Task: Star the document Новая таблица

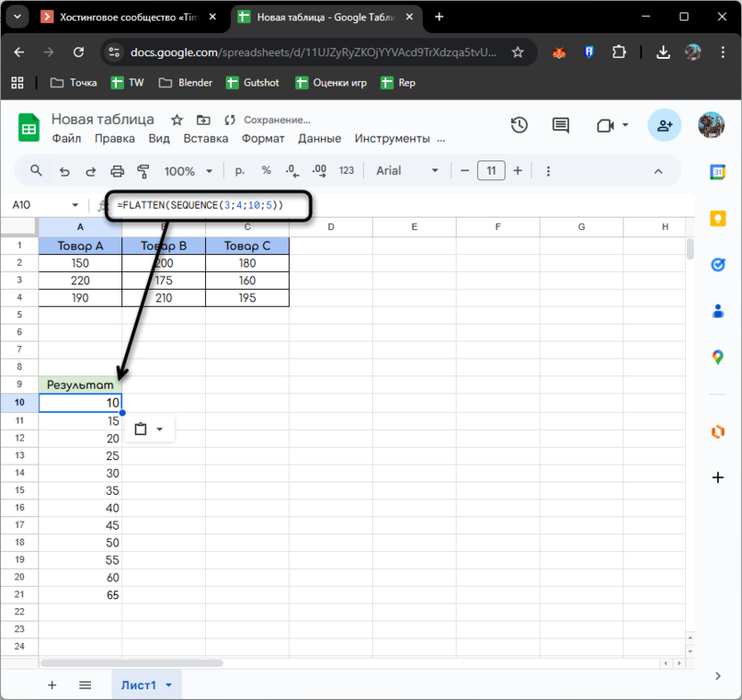Action: click(177, 120)
